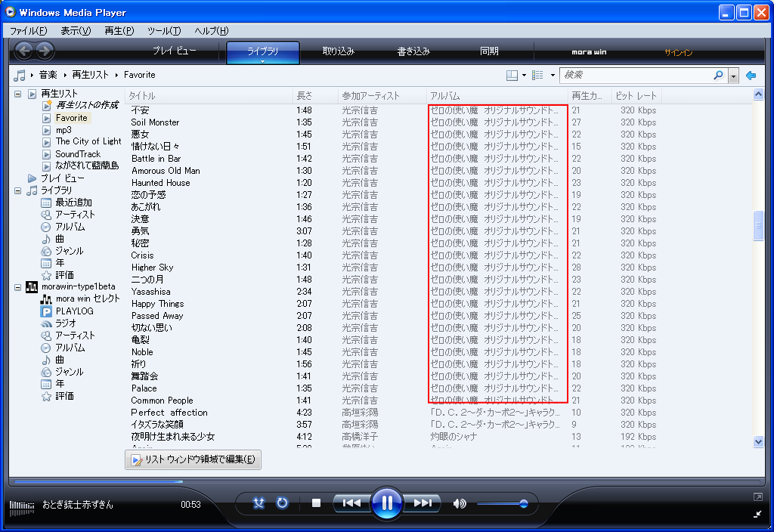Select the song Battle in Bar

(x=156, y=159)
